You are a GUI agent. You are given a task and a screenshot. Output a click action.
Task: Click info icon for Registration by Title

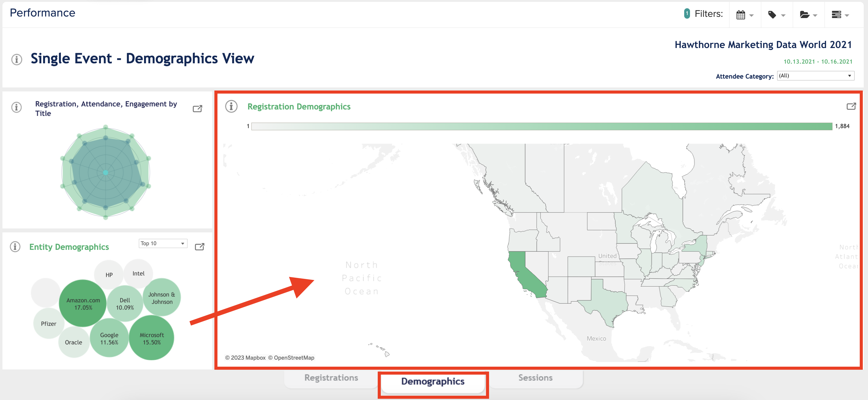16,108
